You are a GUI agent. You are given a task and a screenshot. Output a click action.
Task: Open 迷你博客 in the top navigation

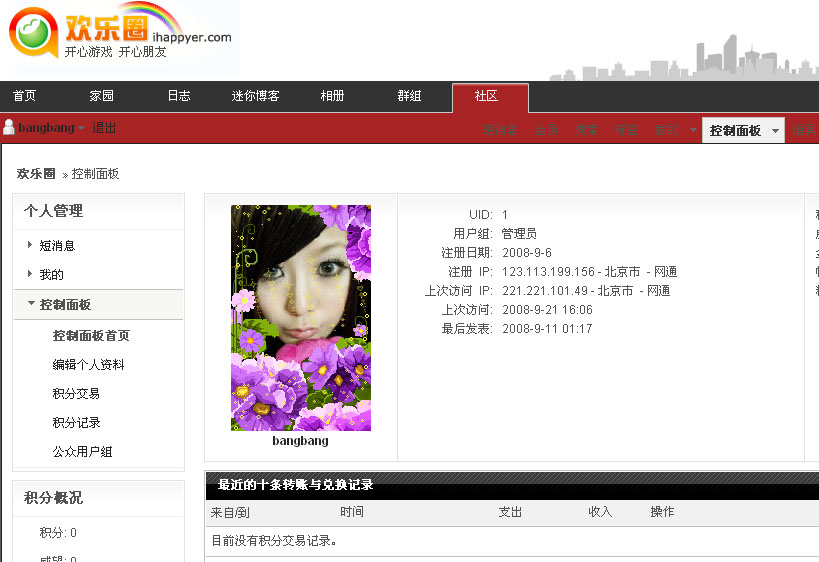255,96
